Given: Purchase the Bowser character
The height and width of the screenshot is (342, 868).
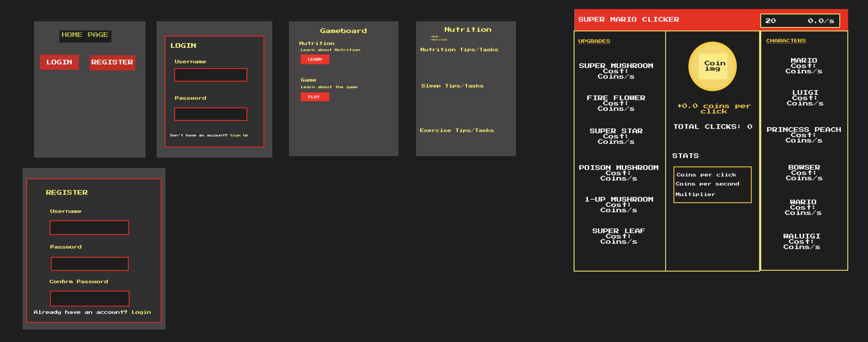Looking at the screenshot, I should (x=804, y=173).
